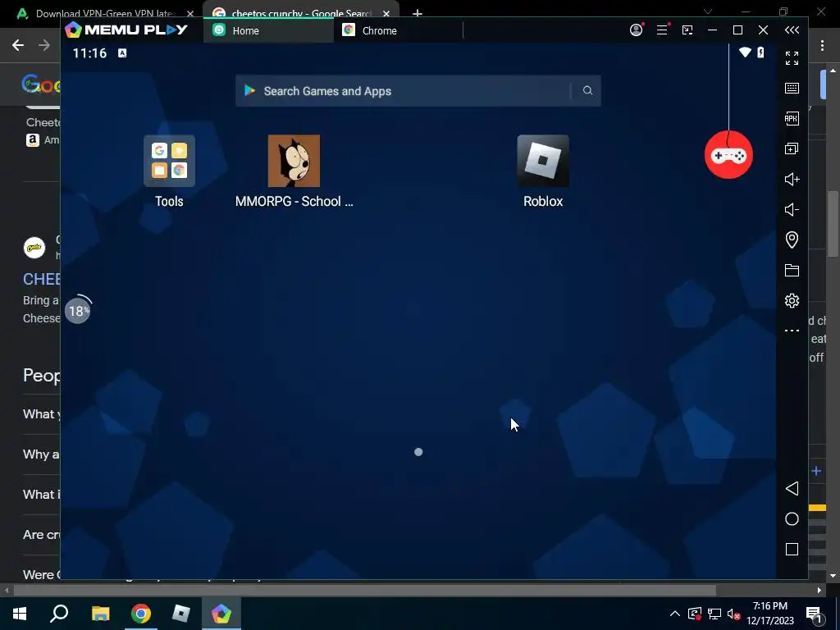Switch to the Home tab in MEmu

[x=268, y=30]
